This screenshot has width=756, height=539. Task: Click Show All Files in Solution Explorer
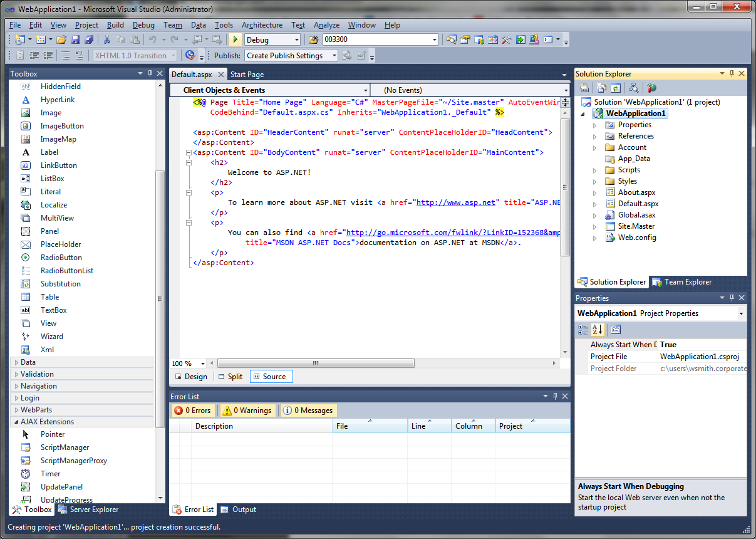601,88
